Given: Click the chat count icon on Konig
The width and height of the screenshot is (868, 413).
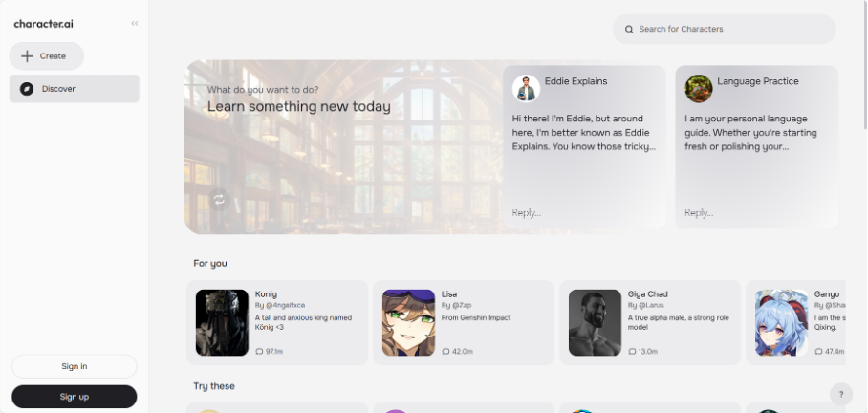Looking at the screenshot, I should click(259, 352).
